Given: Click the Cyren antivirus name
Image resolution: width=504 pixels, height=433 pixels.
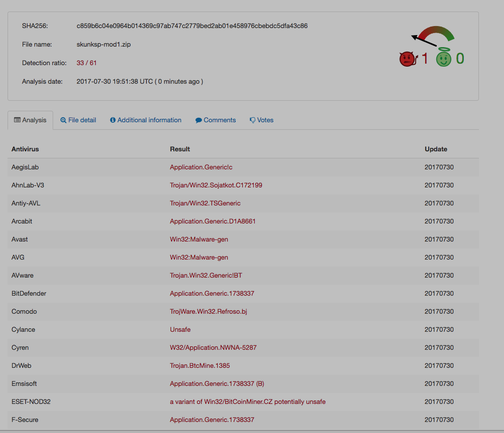Looking at the screenshot, I should [20, 348].
